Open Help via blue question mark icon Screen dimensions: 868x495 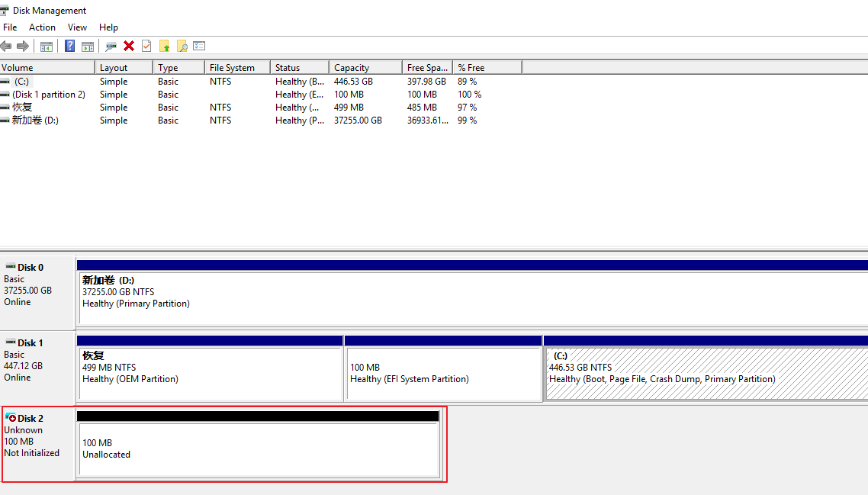69,47
